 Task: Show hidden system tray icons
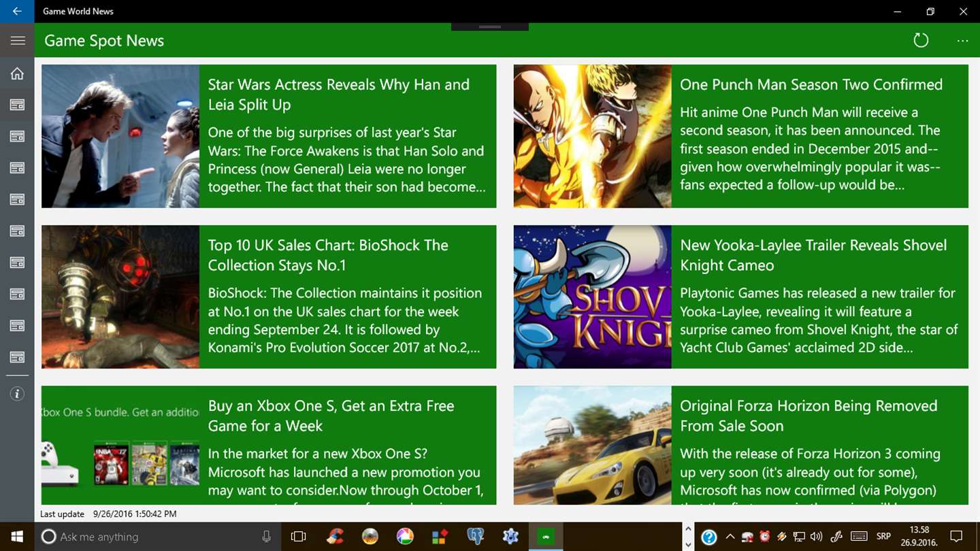pos(730,537)
